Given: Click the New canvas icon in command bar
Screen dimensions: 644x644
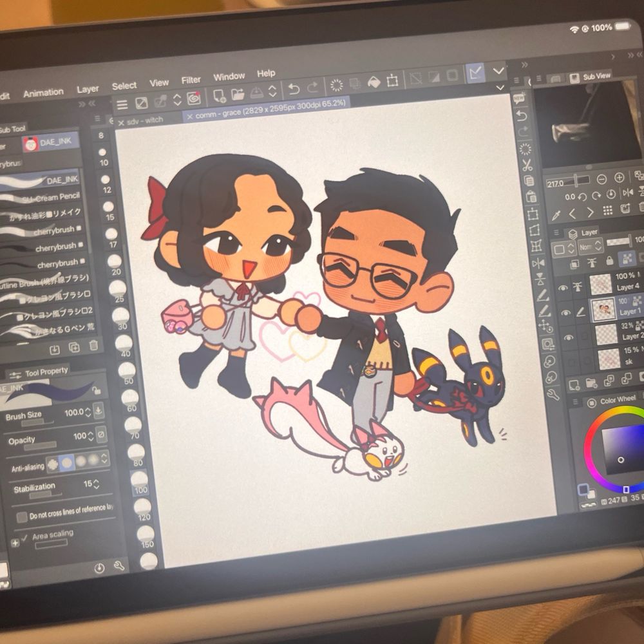Looking at the screenshot, I should (x=220, y=96).
